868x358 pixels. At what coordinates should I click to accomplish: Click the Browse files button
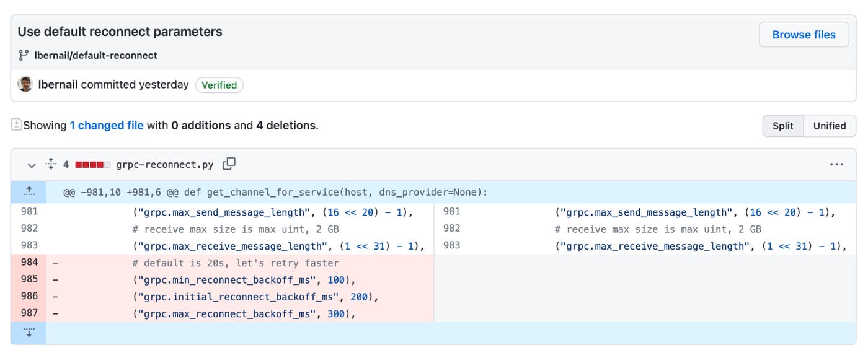click(804, 34)
